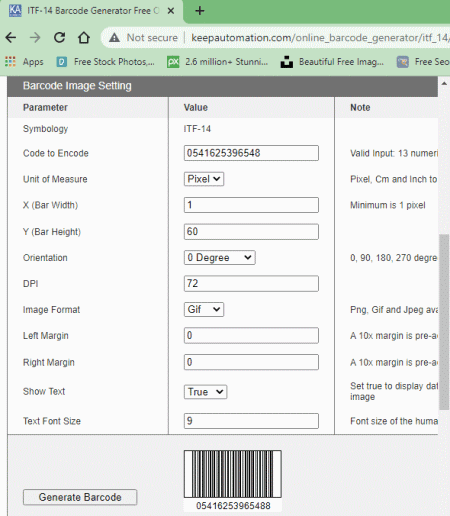Click the Symbology label
450x516 pixels.
(x=45, y=129)
